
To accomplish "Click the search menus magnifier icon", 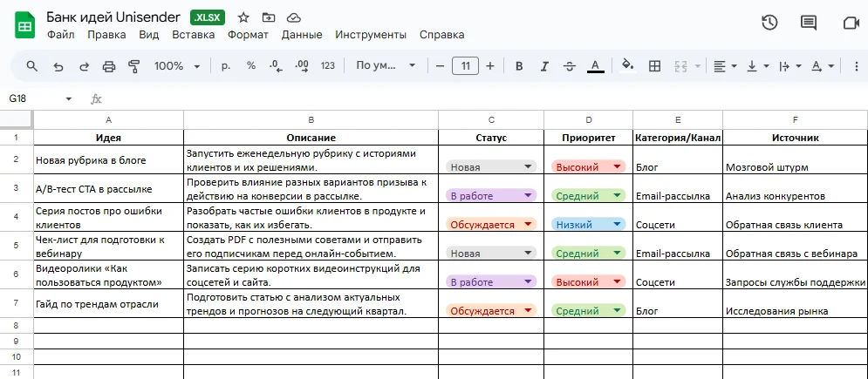I will click(x=32, y=66).
